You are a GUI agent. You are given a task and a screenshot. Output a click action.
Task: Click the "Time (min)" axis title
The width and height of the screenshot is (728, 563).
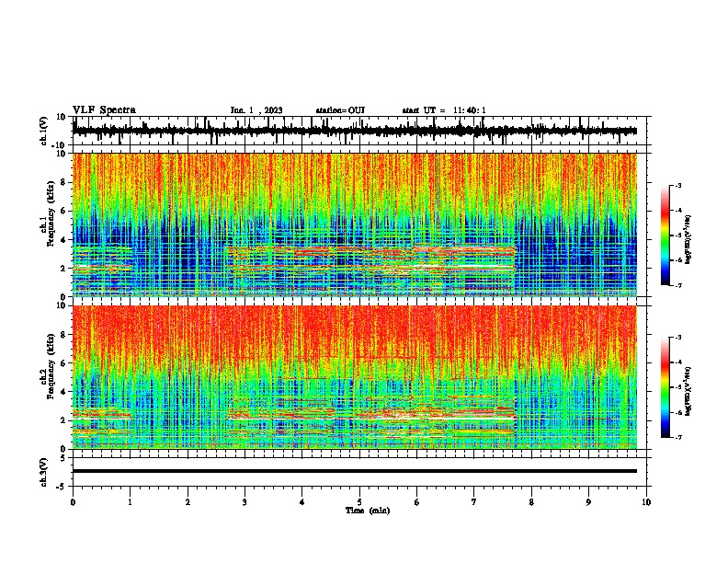[x=368, y=511]
